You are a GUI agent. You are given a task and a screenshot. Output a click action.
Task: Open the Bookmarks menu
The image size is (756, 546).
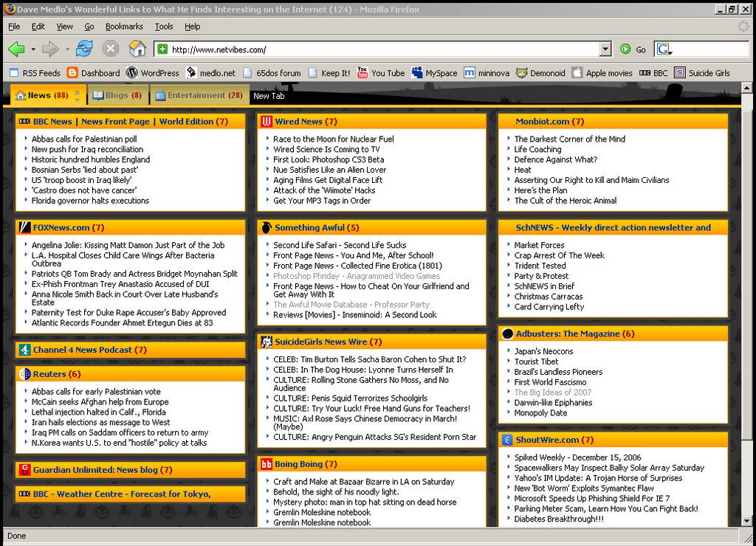(x=124, y=27)
